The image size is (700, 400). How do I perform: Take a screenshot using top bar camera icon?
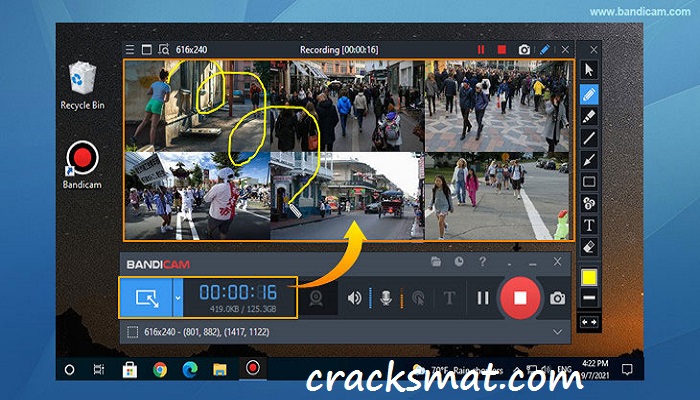coord(525,50)
